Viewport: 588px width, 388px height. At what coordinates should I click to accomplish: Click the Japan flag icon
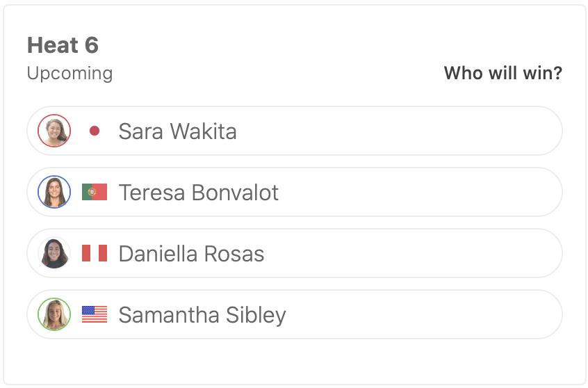pos(95,131)
